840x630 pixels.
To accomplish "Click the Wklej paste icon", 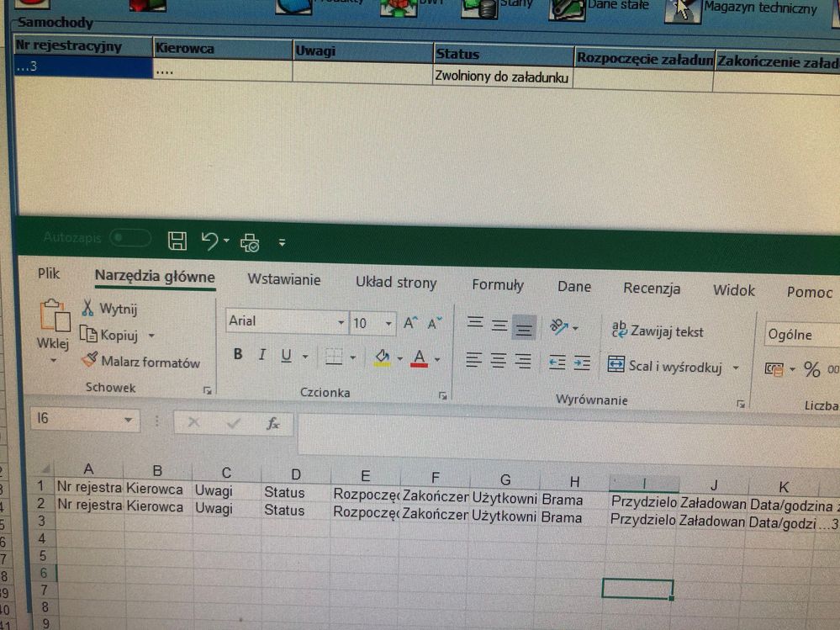I will click(54, 315).
